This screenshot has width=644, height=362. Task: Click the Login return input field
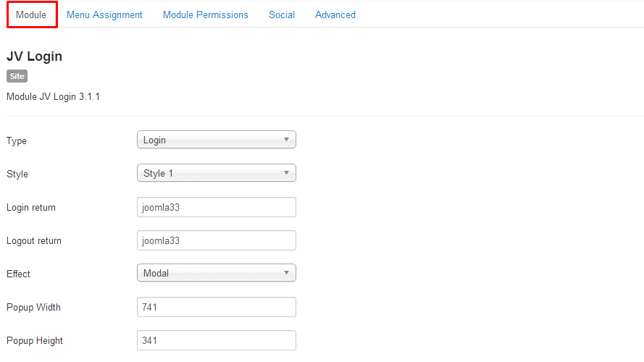(x=217, y=207)
